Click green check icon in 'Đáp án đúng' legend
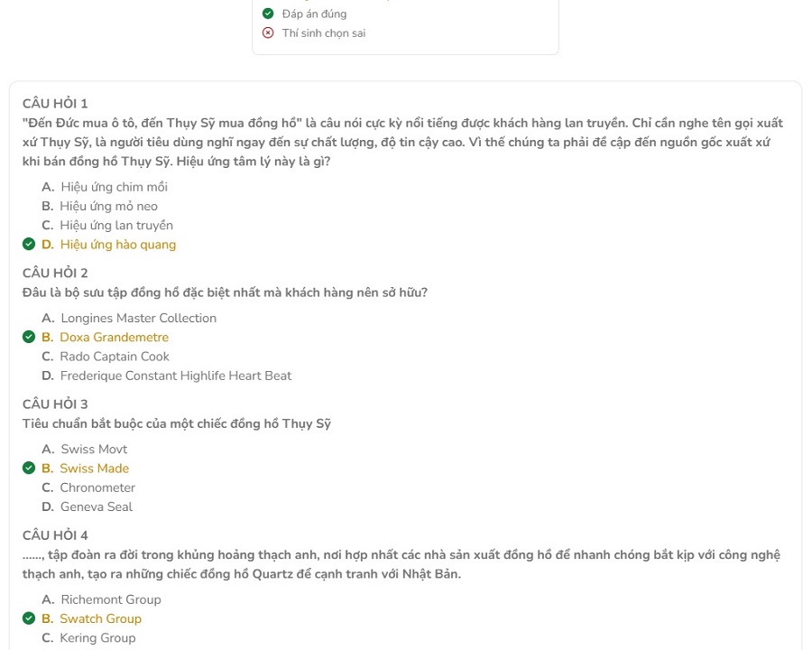 tap(268, 14)
